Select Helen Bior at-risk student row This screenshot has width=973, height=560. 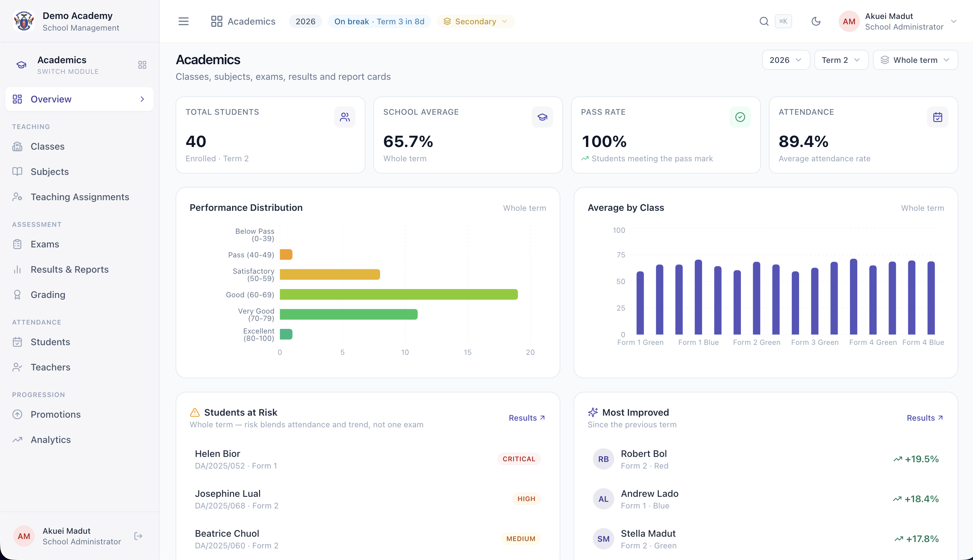pos(367,459)
